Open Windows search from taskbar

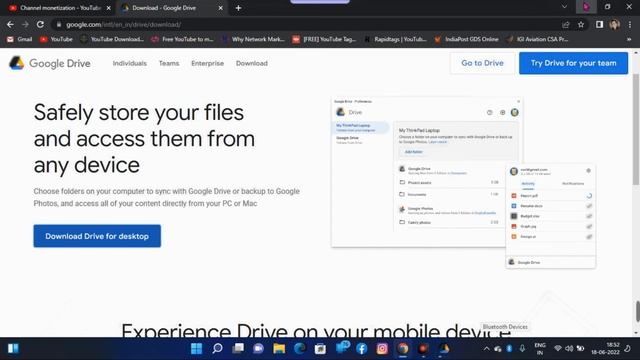(217, 348)
